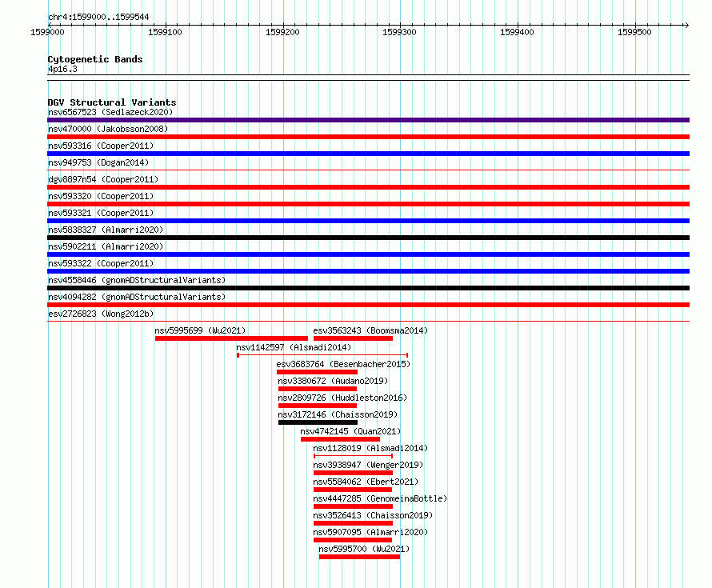The image size is (712, 588).
Task: Click the red nsv5584062 variant bar
Action: pyautogui.click(x=353, y=490)
